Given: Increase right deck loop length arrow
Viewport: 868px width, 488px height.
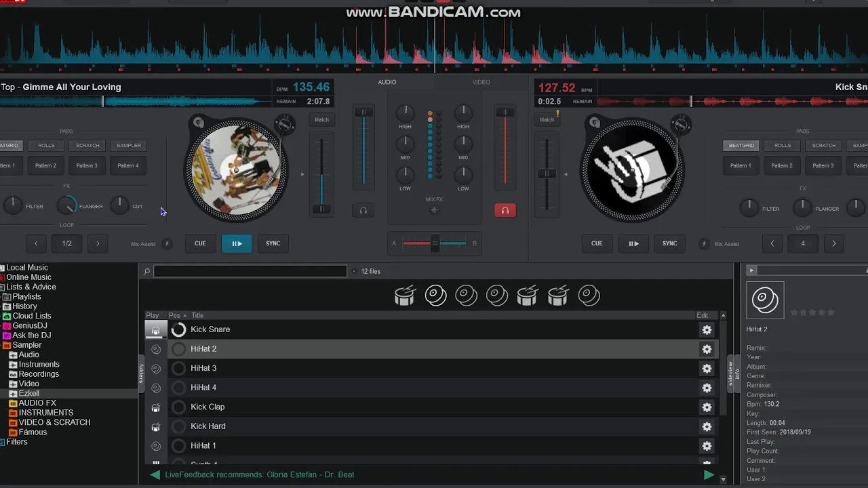Looking at the screenshot, I should pos(833,243).
